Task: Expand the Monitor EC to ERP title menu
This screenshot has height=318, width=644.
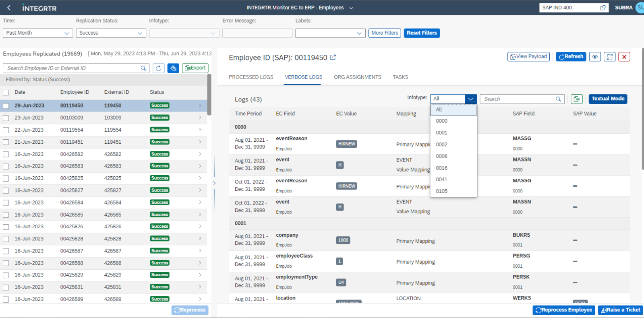Action: 351,8
